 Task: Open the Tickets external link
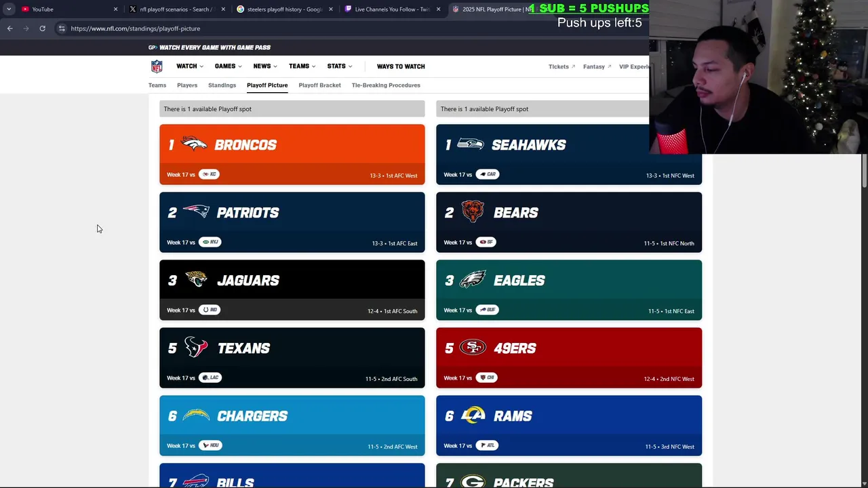(561, 66)
